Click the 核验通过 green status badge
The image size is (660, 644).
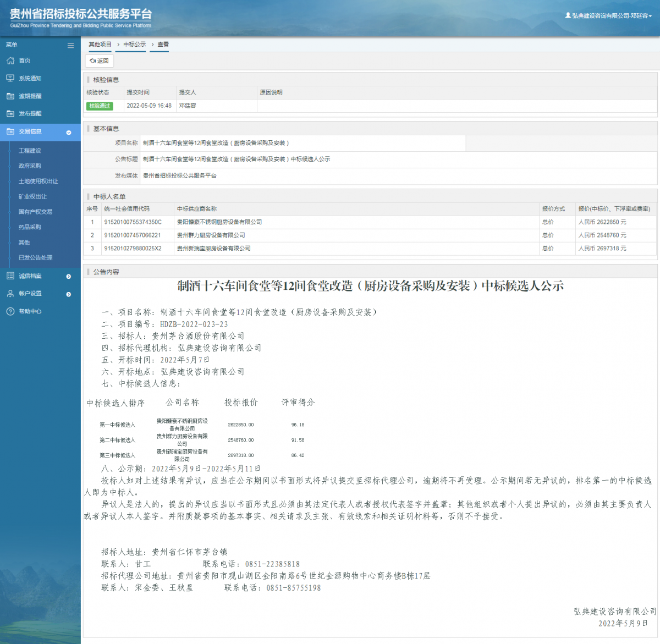coord(100,106)
